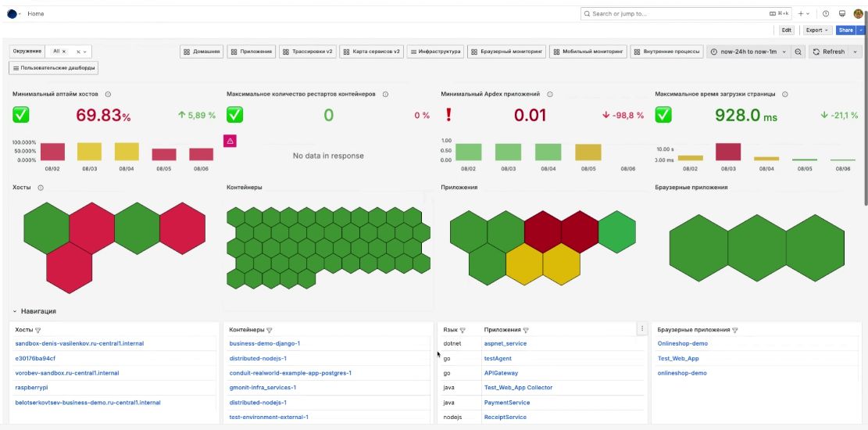Click filter icon next to Язык column
868x430 pixels.
pyautogui.click(x=463, y=330)
